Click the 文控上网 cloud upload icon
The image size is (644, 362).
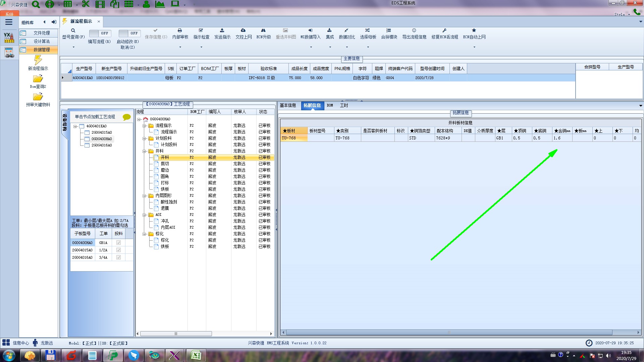pyautogui.click(x=243, y=31)
